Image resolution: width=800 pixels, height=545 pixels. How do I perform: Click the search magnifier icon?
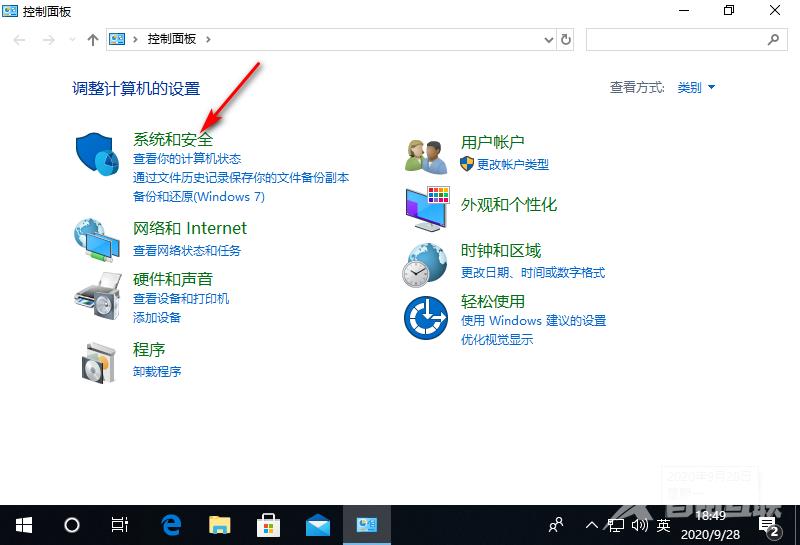(773, 39)
